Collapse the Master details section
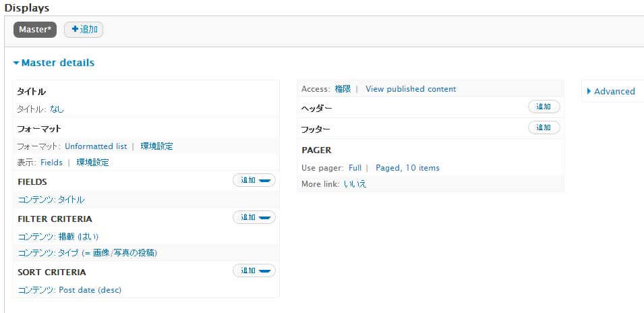This screenshot has width=644, height=313. 54,63
